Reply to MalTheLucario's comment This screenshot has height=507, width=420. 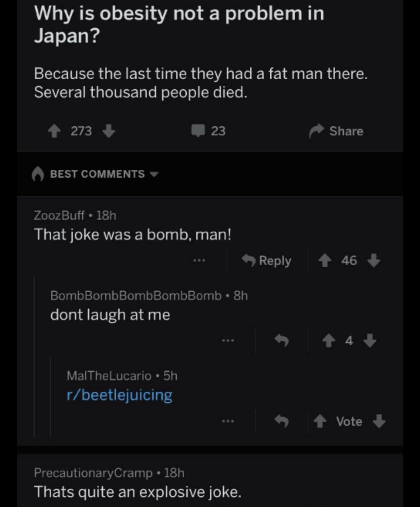click(281, 421)
